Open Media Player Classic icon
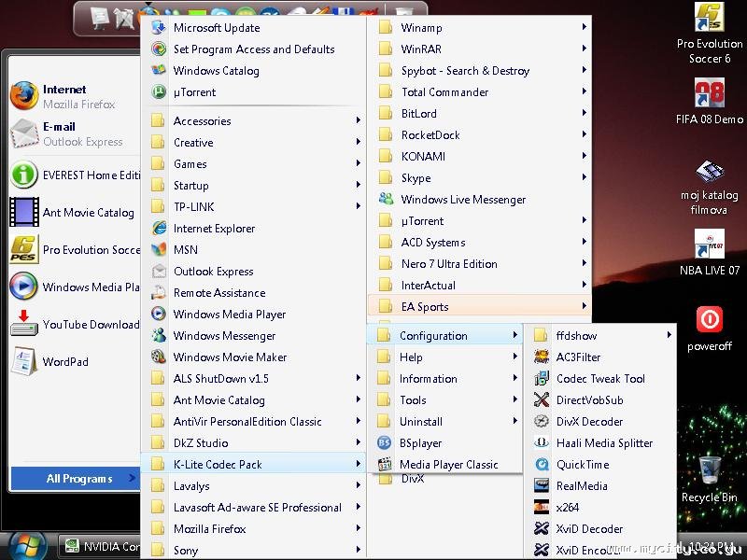 [385, 465]
